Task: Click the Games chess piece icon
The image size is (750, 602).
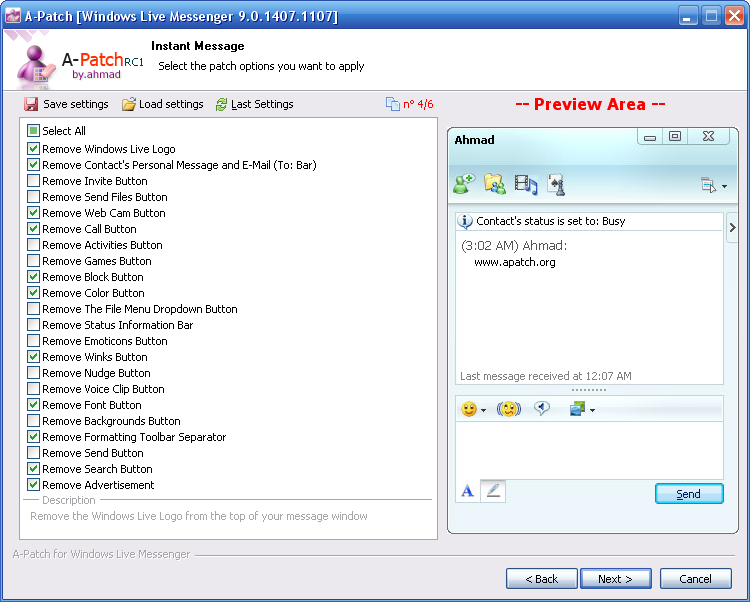Action: pyautogui.click(x=556, y=184)
